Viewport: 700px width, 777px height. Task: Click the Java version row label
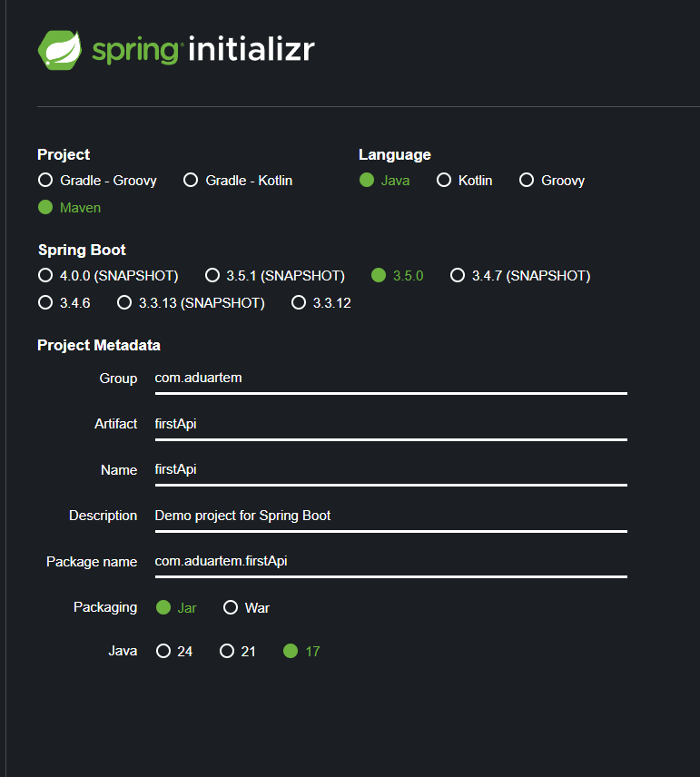pos(123,651)
